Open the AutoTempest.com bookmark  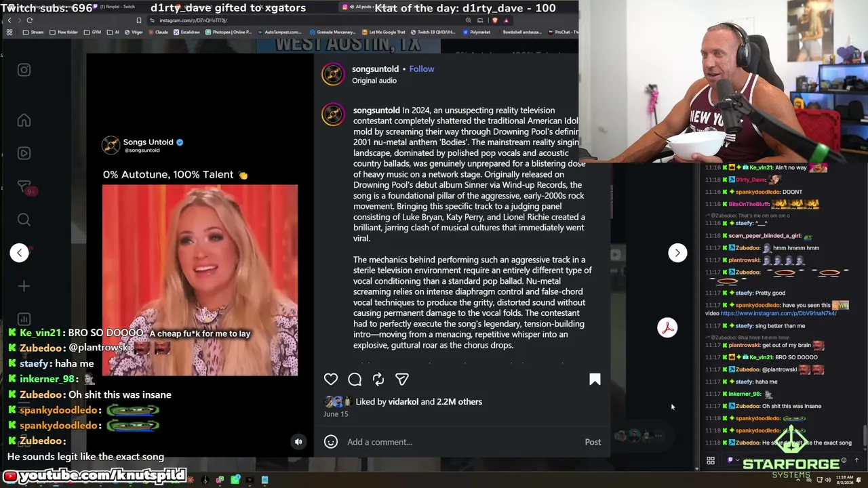pyautogui.click(x=278, y=32)
